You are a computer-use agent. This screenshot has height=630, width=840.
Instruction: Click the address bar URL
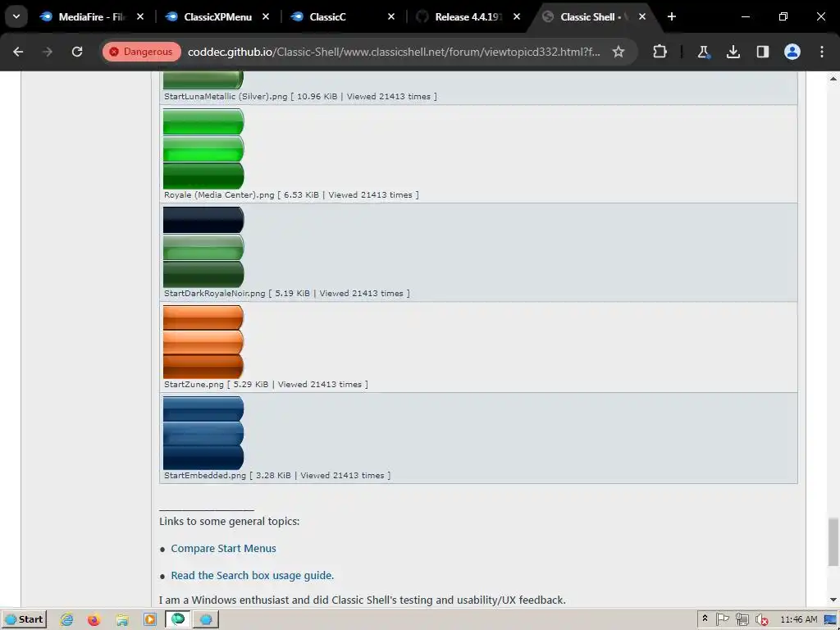tap(394, 52)
